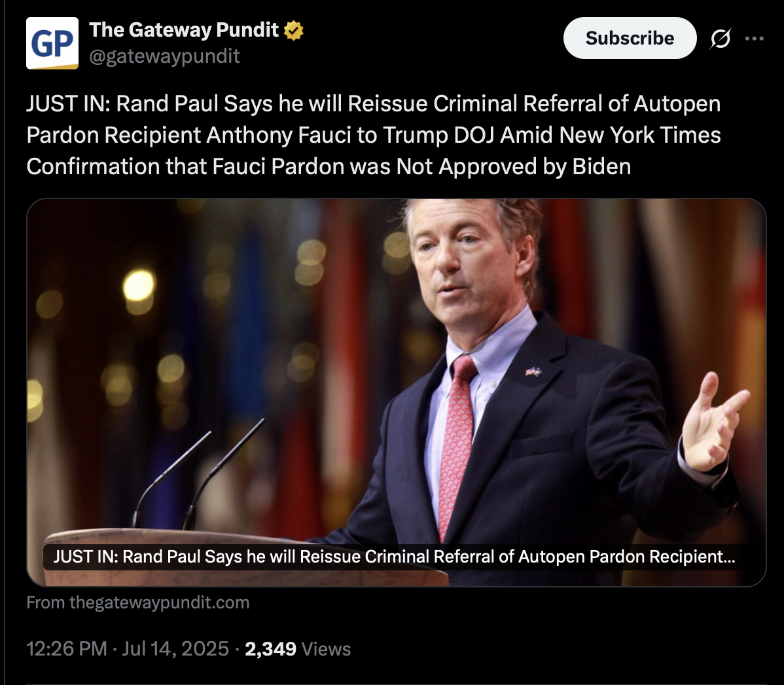Screen dimensions: 784x685
Task: Open the article preview image card
Action: point(396,392)
